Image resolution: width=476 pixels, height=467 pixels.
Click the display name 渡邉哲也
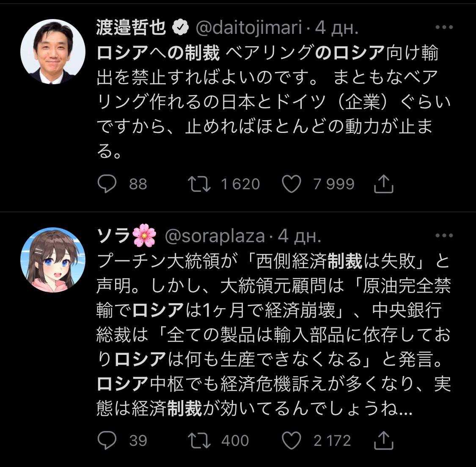(x=131, y=28)
